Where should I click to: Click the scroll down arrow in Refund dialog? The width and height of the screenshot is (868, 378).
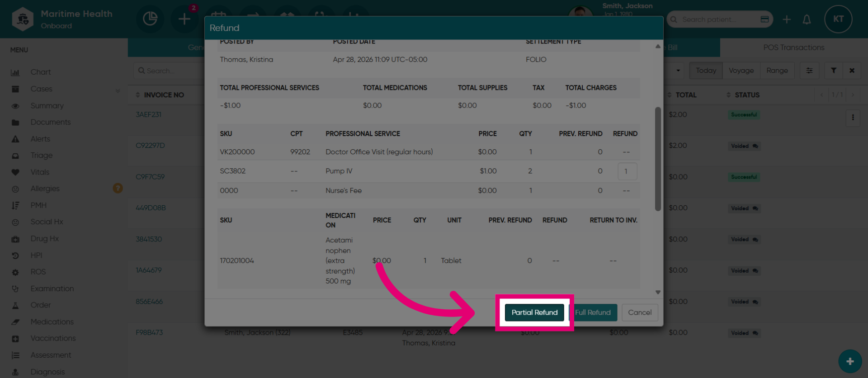coord(658,293)
